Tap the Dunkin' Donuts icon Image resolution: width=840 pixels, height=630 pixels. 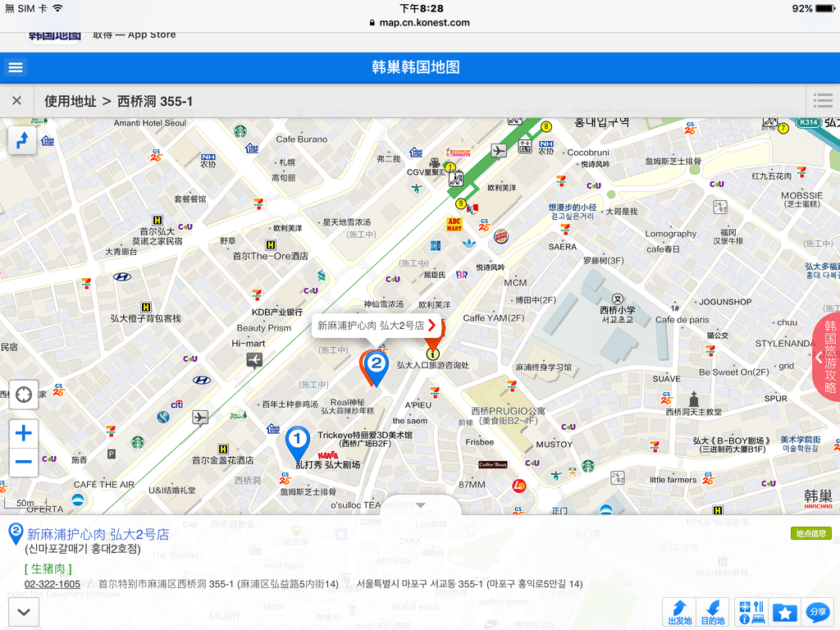pyautogui.click(x=459, y=153)
